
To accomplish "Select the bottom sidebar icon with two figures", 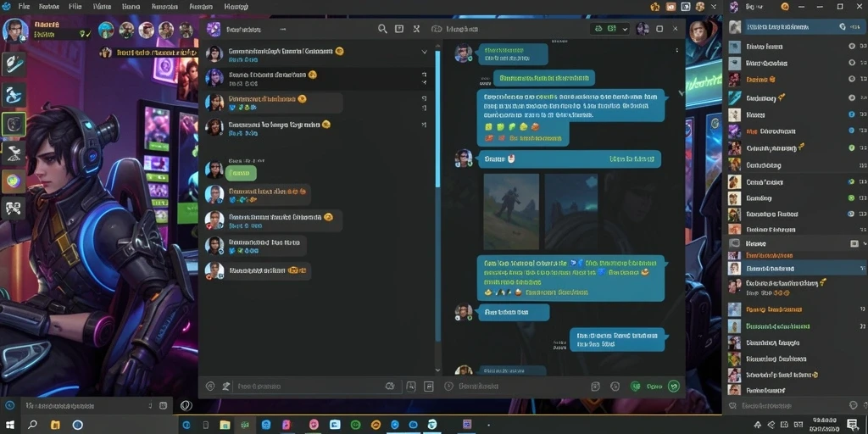I will click(14, 209).
